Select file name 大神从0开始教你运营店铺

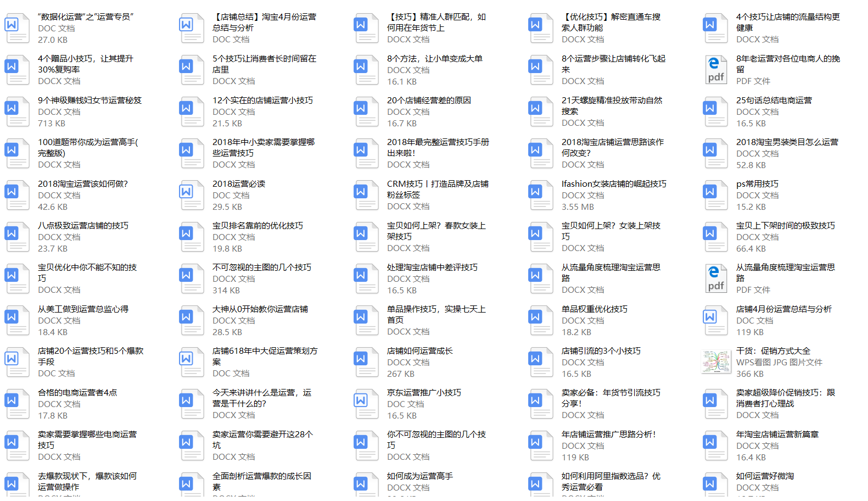260,309
